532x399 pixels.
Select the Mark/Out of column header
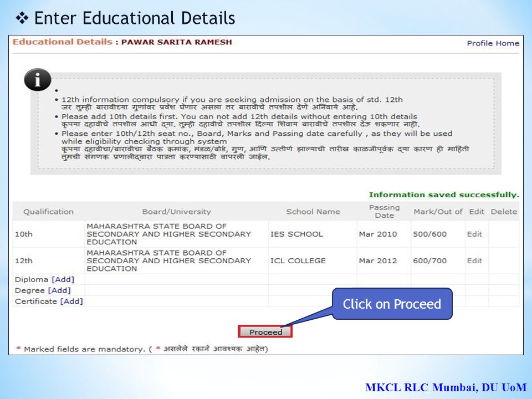tap(438, 212)
